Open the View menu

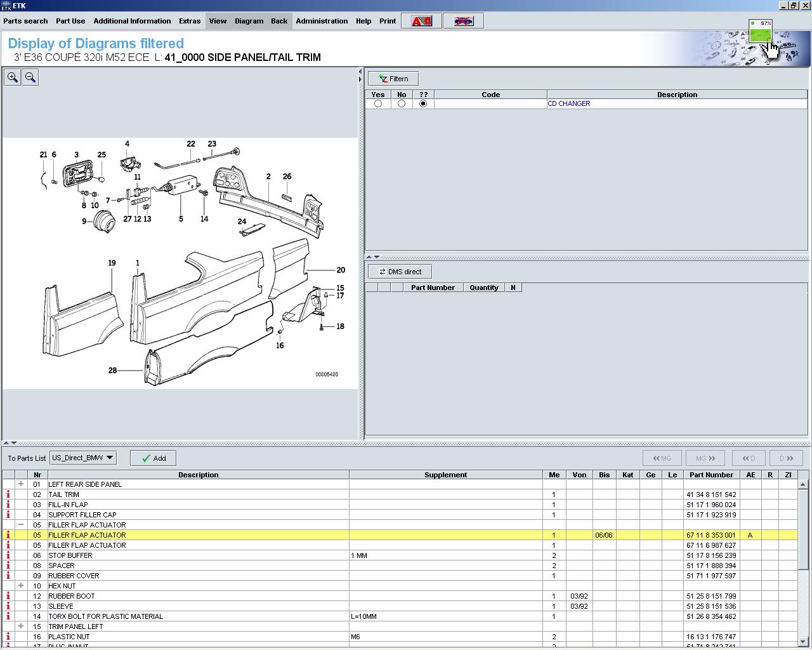coord(218,21)
